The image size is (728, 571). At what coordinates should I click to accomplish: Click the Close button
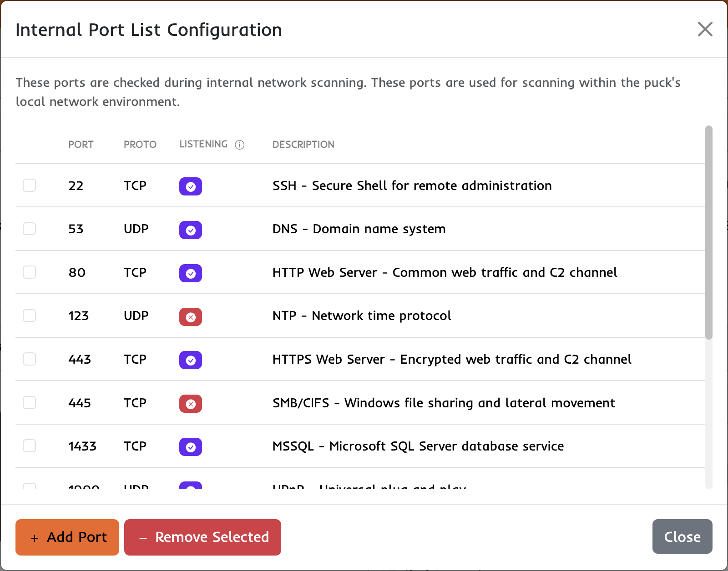pos(682,536)
